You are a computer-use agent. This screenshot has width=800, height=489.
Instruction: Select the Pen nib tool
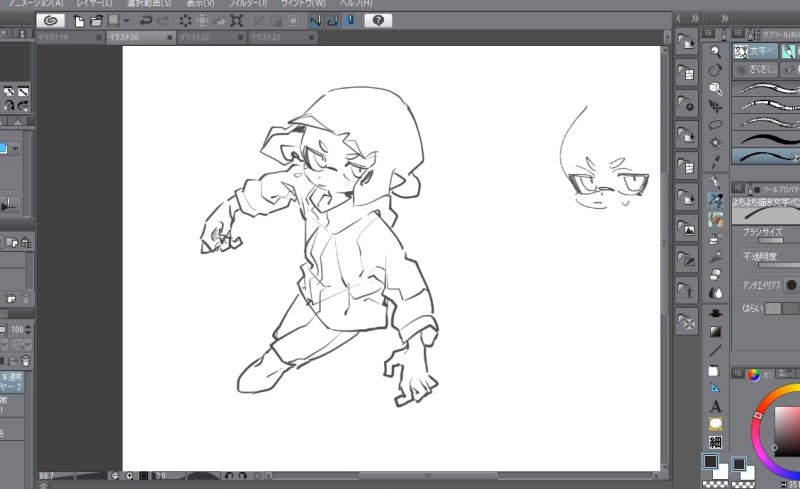(715, 182)
